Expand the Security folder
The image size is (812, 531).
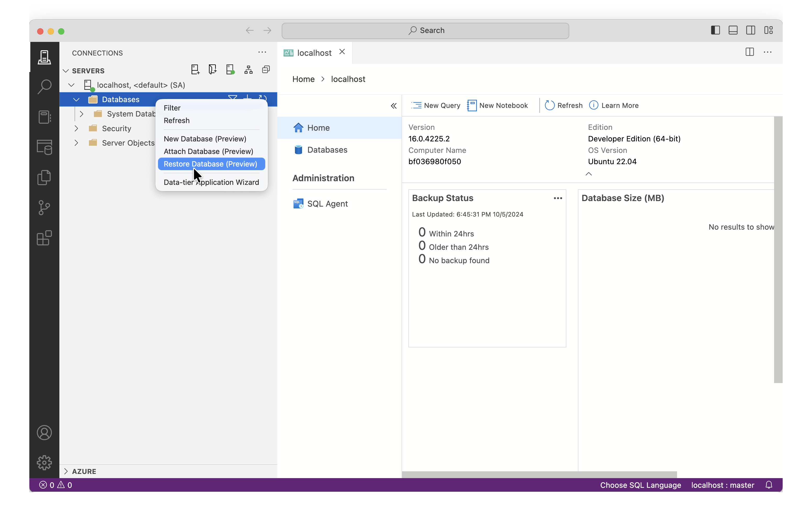pyautogui.click(x=76, y=128)
